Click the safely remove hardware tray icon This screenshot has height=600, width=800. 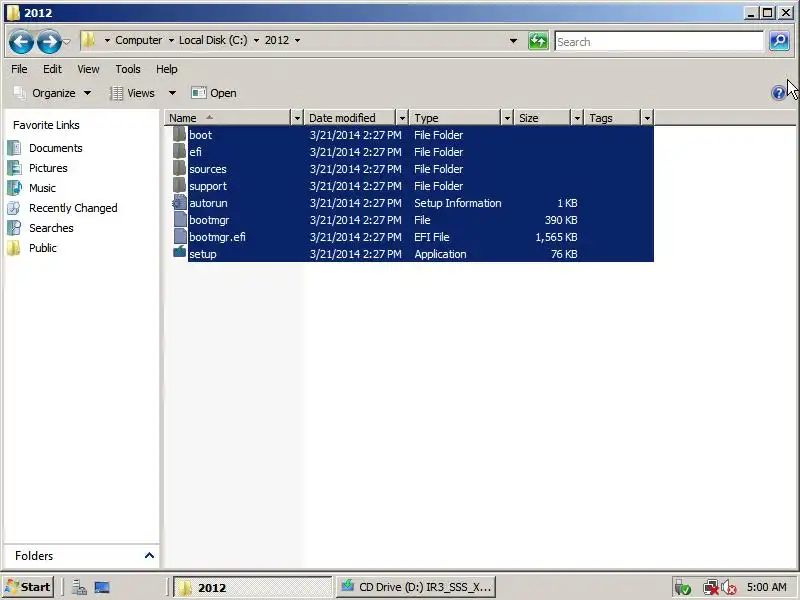point(682,588)
